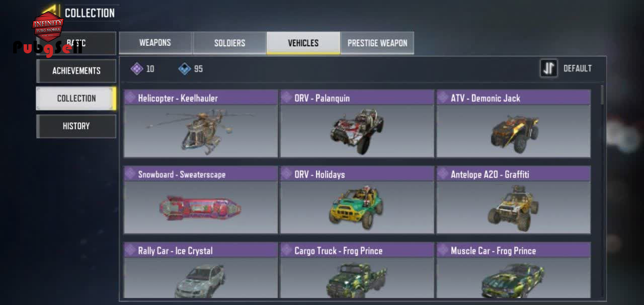Screen dimensions: 644x305
Task: Go back using the yellow arrow icon
Action: point(50,11)
